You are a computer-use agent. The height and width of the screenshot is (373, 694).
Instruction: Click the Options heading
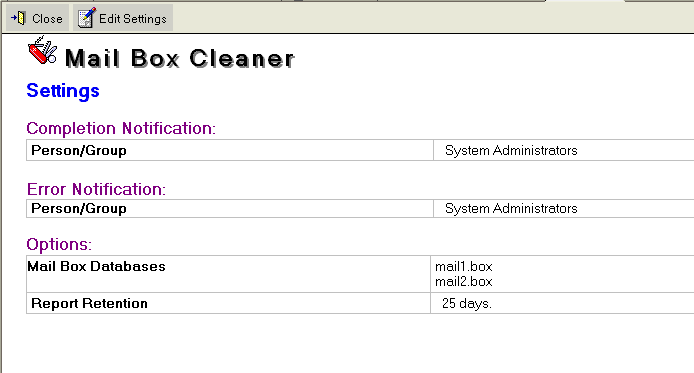59,244
